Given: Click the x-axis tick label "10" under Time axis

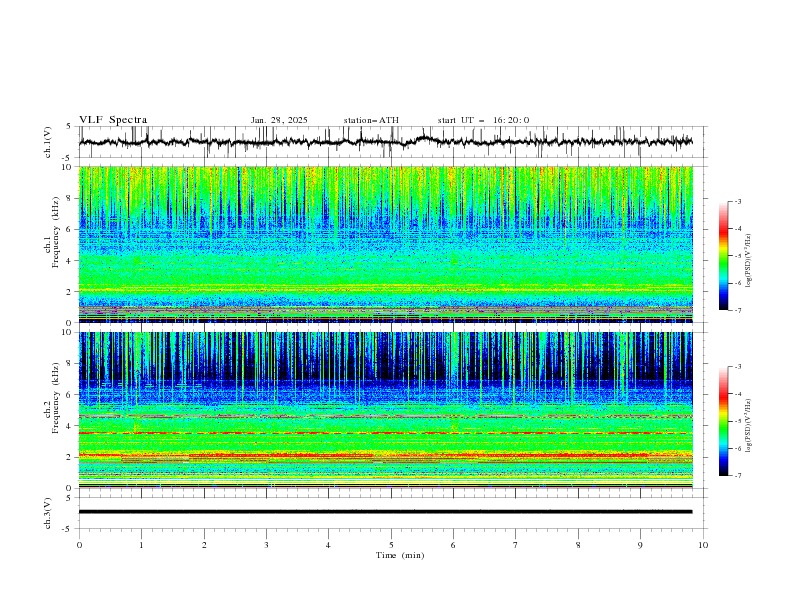Looking at the screenshot, I should 703,545.
